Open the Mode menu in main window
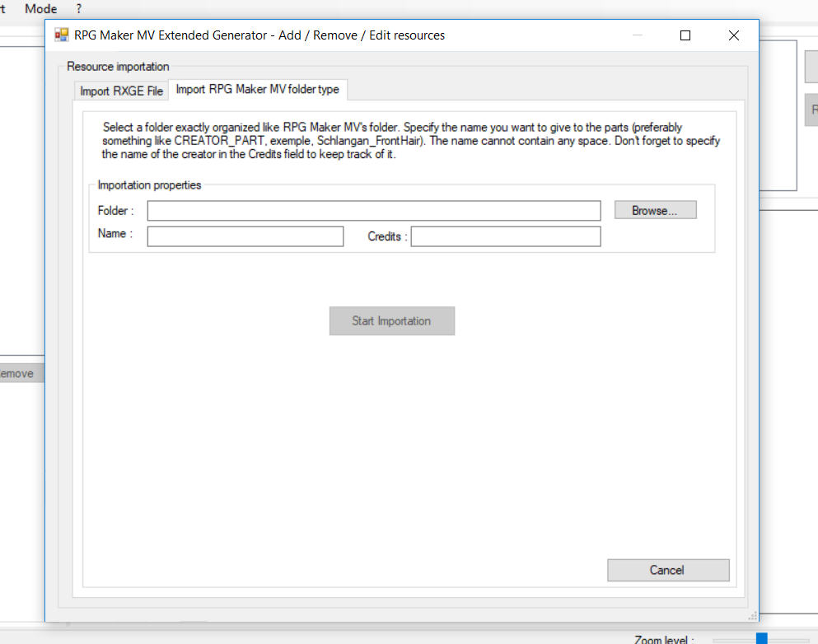Image resolution: width=818 pixels, height=644 pixels. (x=40, y=9)
